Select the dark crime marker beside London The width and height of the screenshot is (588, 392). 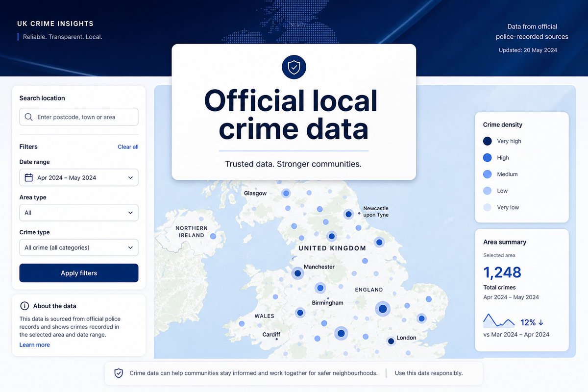[x=391, y=341]
